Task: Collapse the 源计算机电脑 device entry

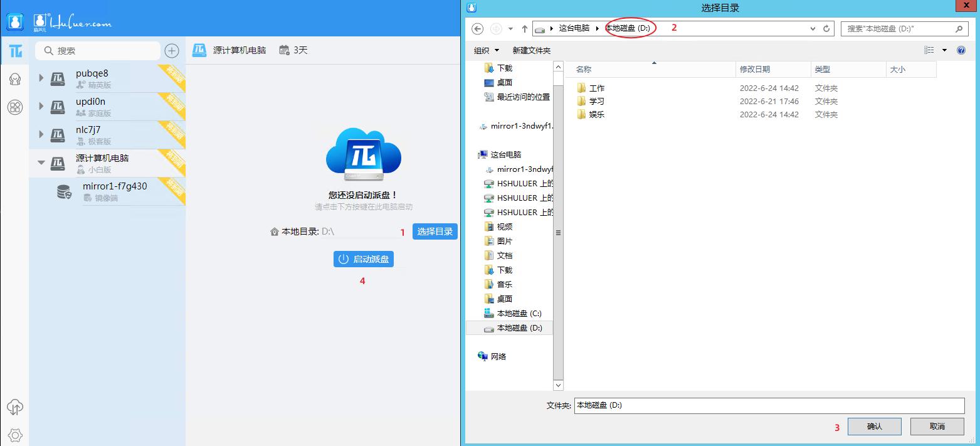Action: pyautogui.click(x=40, y=162)
